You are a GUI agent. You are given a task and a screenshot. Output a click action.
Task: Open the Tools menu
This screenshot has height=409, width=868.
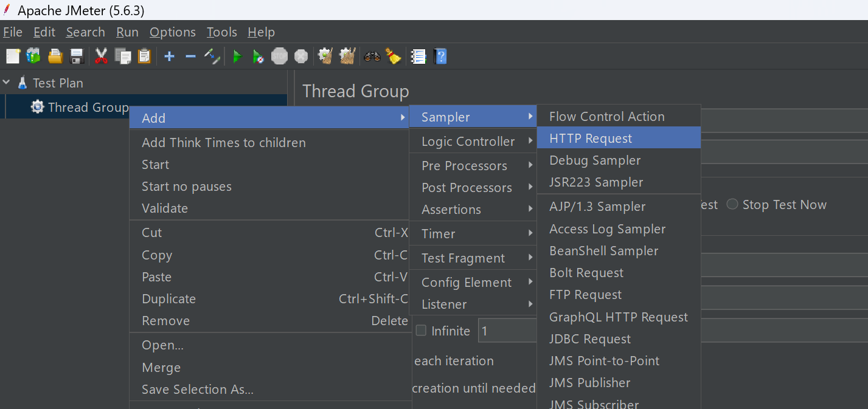tap(222, 32)
